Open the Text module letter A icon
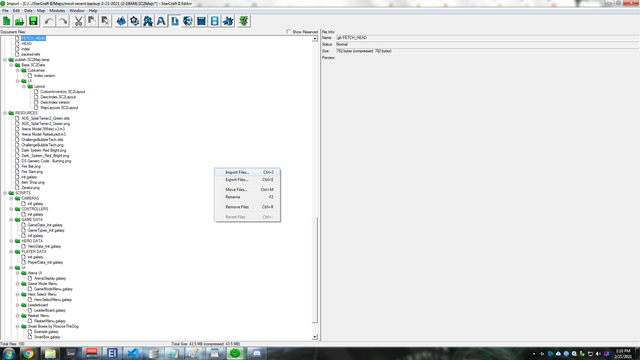Viewport: 640px width, 360px height. point(161,21)
